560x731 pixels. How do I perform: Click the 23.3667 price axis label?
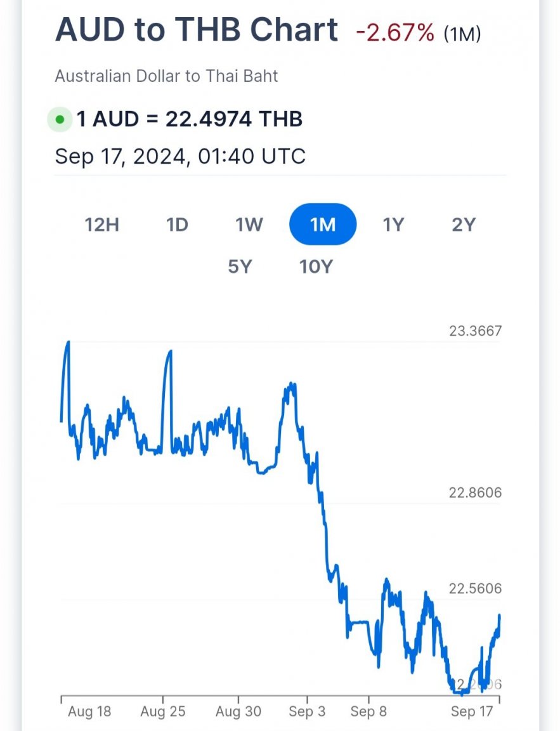tap(476, 331)
